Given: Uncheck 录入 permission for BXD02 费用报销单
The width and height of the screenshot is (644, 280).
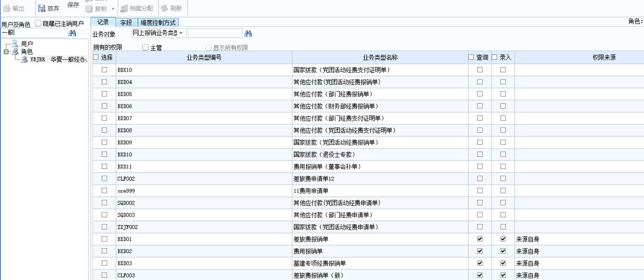Looking at the screenshot, I should tap(503, 251).
